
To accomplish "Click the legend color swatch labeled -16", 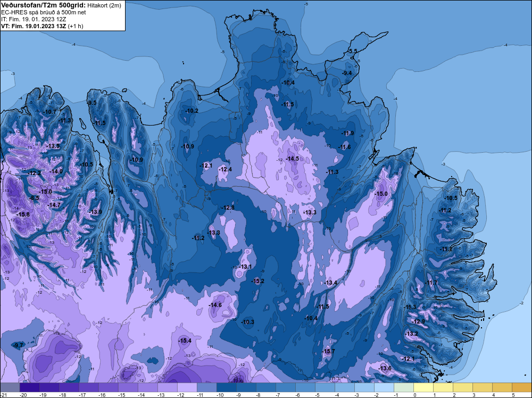I will click(x=109, y=387).
